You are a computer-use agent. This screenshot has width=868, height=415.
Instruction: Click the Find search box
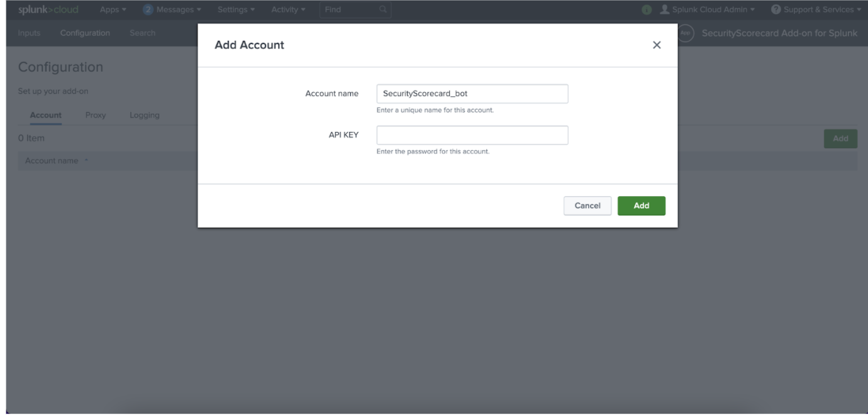[355, 9]
